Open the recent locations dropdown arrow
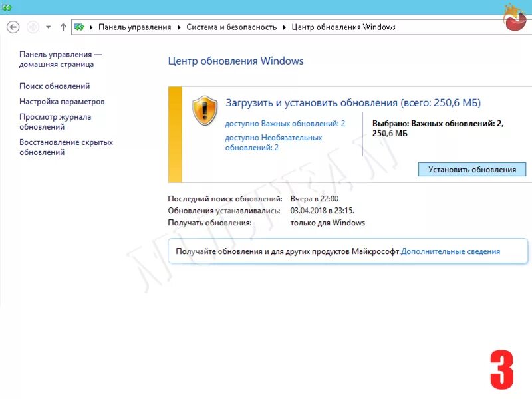Image resolution: width=532 pixels, height=399 pixels. [x=48, y=27]
